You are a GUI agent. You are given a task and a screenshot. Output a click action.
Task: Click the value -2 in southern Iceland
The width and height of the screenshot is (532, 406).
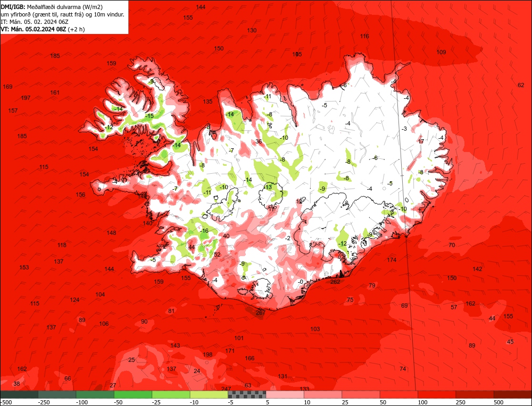[x=288, y=239]
